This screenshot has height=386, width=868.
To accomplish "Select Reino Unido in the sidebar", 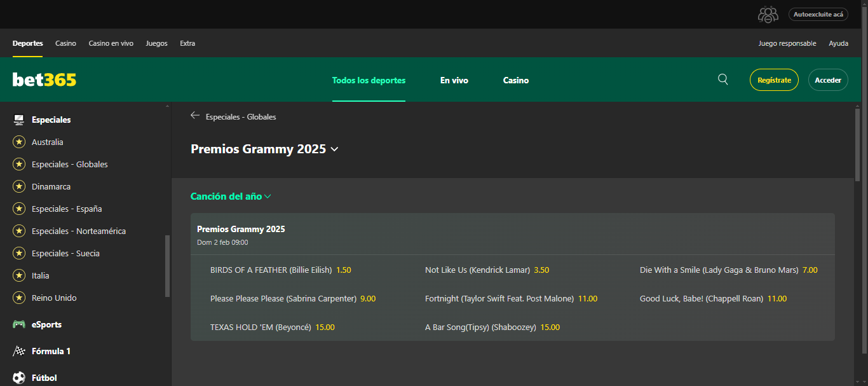I will pos(54,298).
